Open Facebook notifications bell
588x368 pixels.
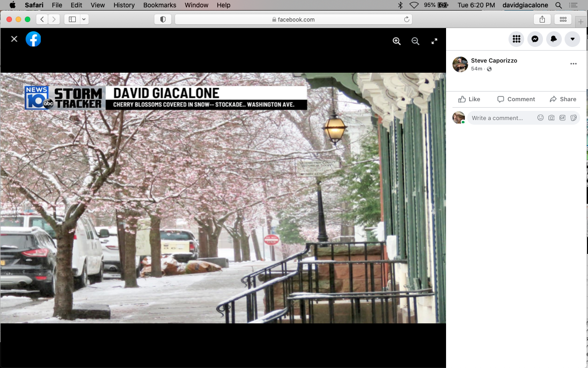[x=554, y=39]
